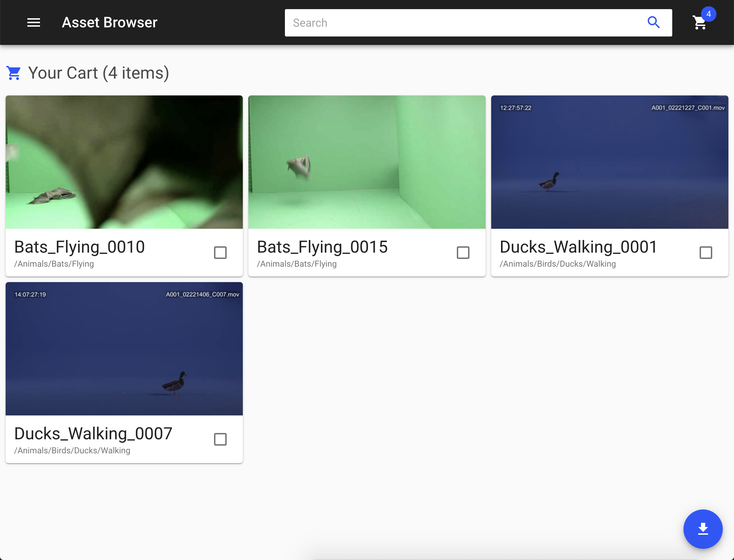Click the Ducks_Walking_0007 title text
Viewport: 734px width, 560px height.
(x=93, y=434)
